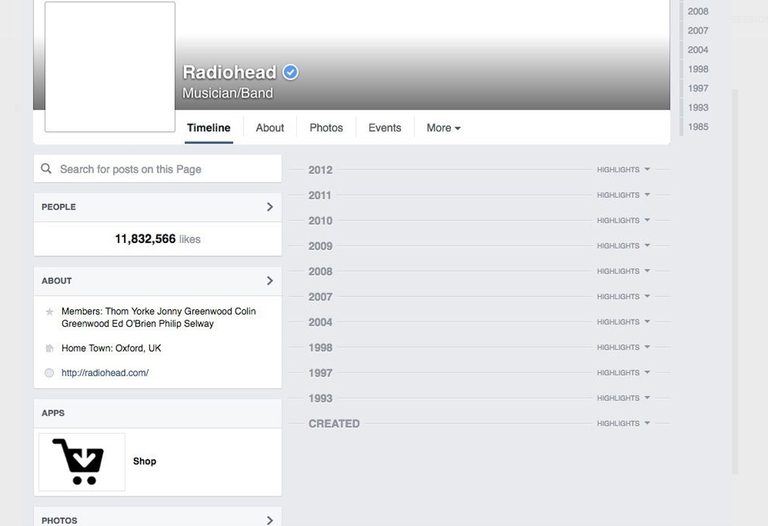Open Highlights dropdown for 2012
Screen dimensions: 768x526
(623, 169)
